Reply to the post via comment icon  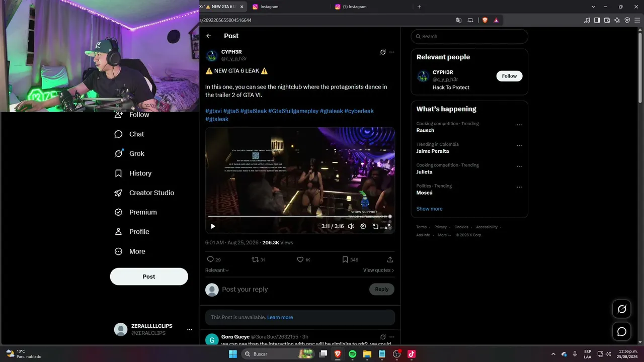210,259
